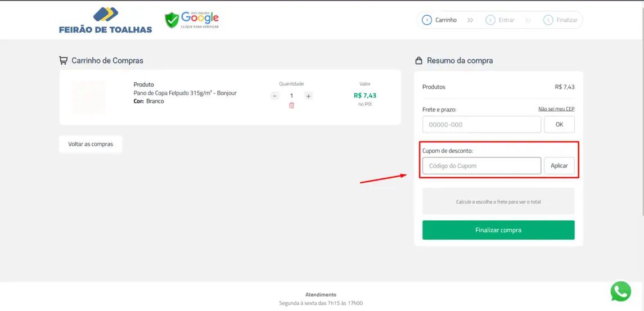Click the bag icon beside Resumo da compra
This screenshot has width=644, height=311.
tap(419, 61)
